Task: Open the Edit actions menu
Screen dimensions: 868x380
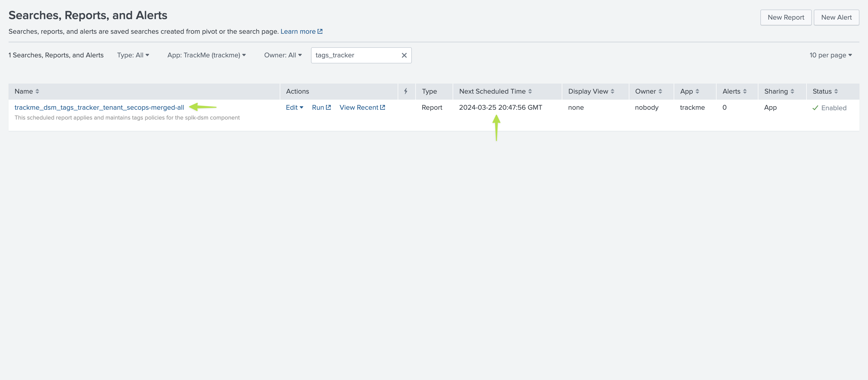Action: pyautogui.click(x=294, y=107)
